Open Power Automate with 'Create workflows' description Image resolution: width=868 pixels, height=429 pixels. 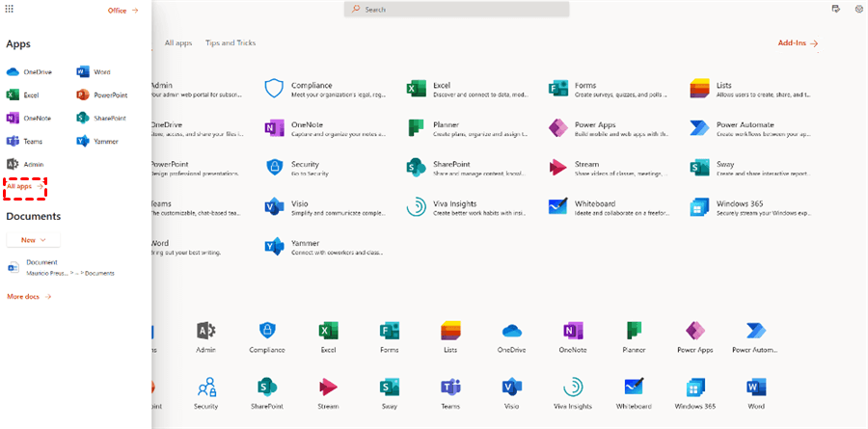750,129
